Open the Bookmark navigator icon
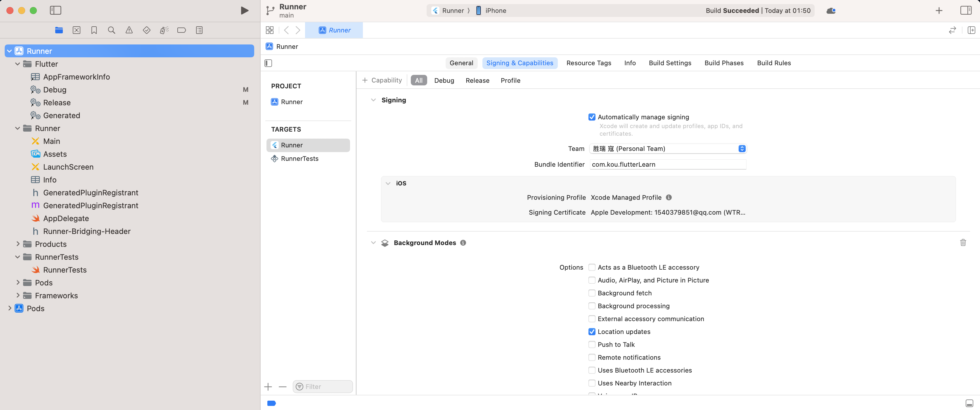Screen dimensions: 980x410 pyautogui.click(x=94, y=30)
